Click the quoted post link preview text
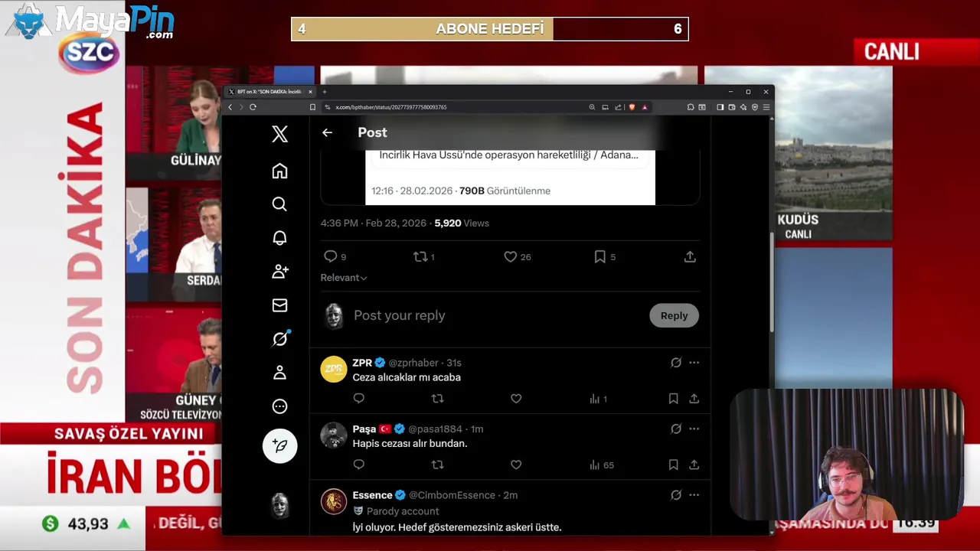 508,155
